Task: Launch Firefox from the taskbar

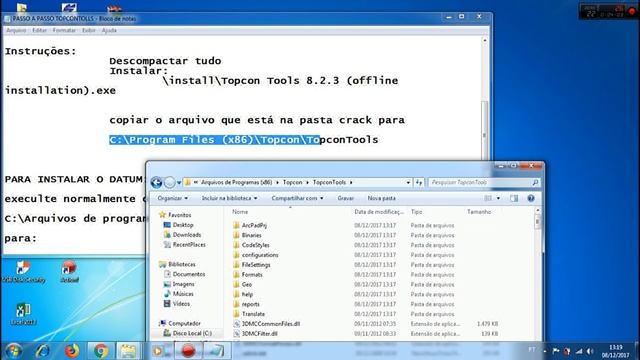Action: click(x=72, y=351)
